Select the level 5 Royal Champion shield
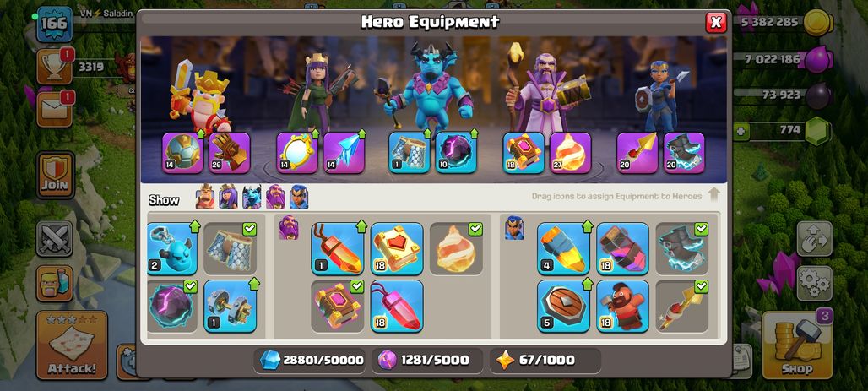Viewport: 868px width, 391px height. (x=563, y=306)
